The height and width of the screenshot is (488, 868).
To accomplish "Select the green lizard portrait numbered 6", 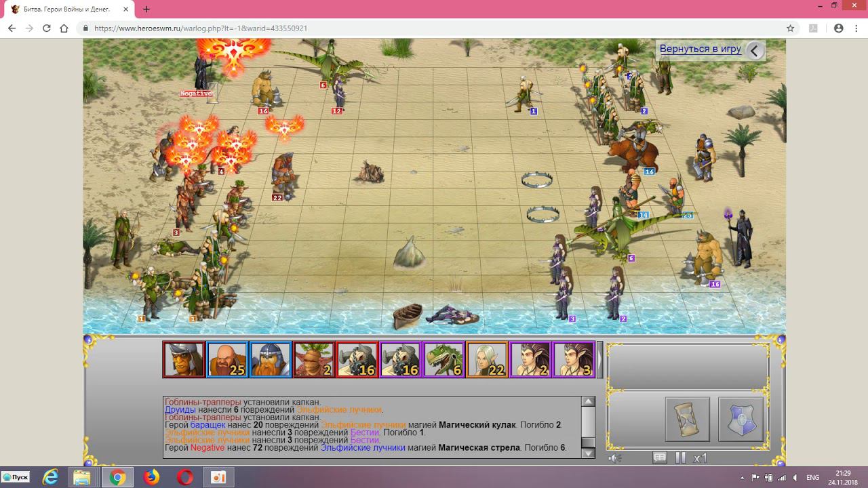I will [444, 359].
